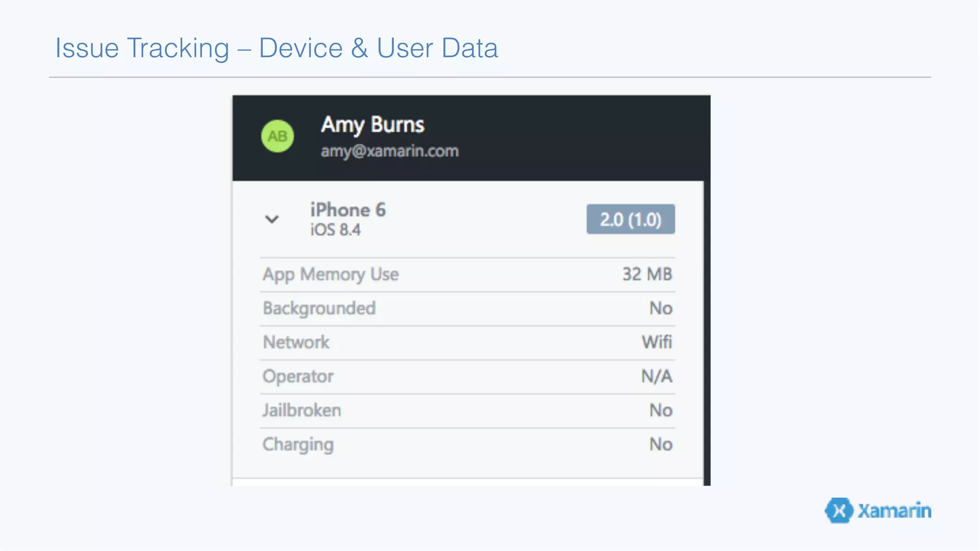Select the Amy Burns user name

(372, 125)
